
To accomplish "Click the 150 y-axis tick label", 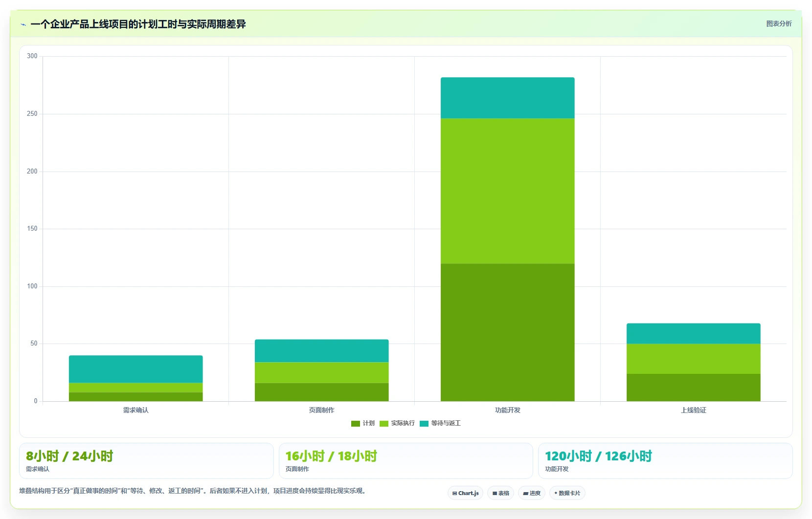I will click(32, 229).
